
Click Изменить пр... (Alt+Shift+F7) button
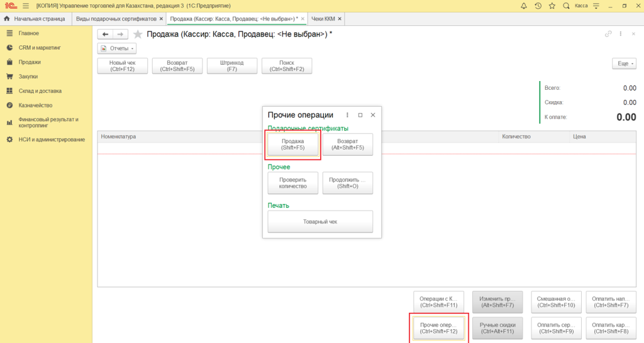(497, 302)
